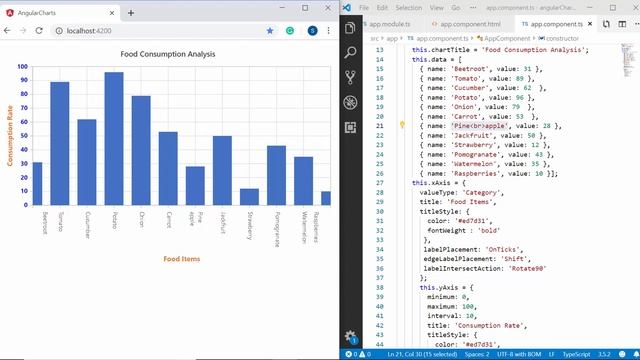Viewport: 640px width, 360px height.
Task: Reload the localhost page
Action: click(39, 31)
